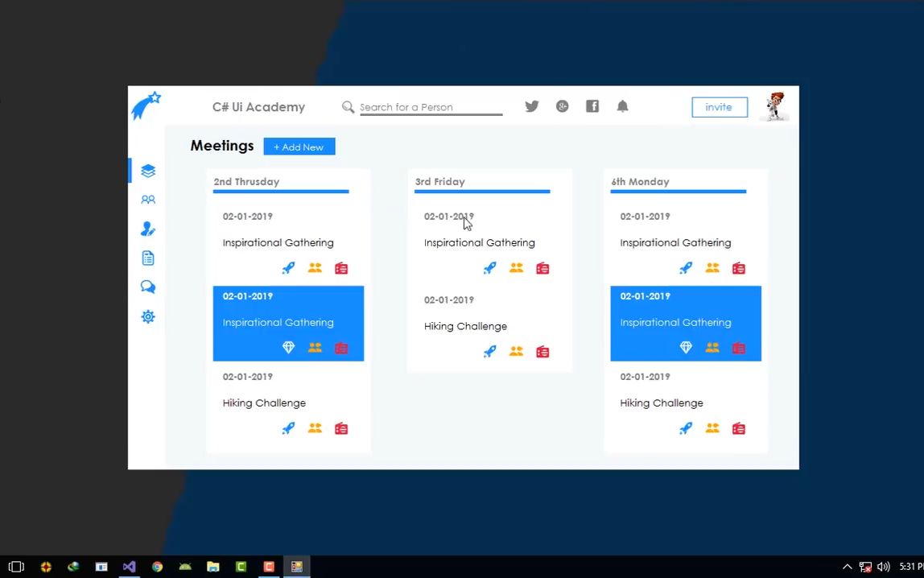924x578 pixels.
Task: Open Friday's Inspirational Gathering title
Action: click(479, 243)
